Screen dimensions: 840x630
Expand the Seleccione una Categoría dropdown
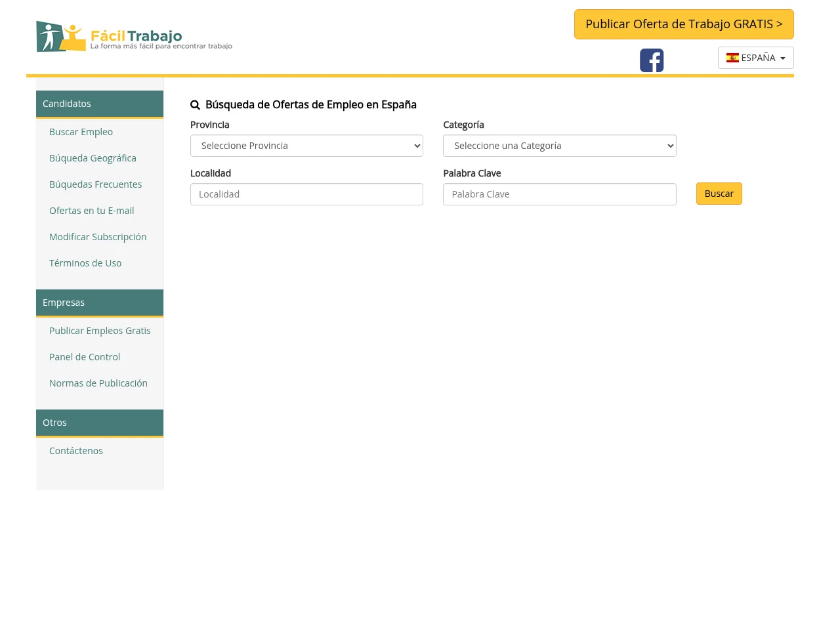pos(560,146)
